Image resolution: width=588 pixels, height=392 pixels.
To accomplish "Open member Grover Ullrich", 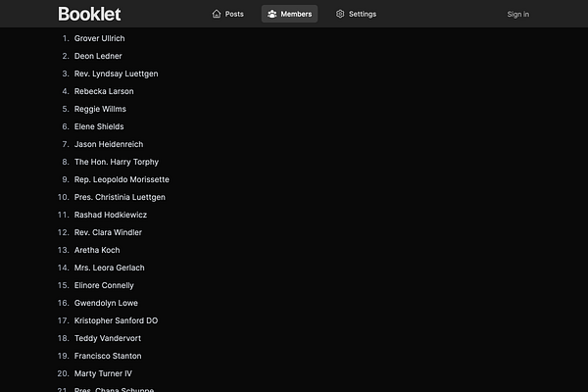I will click(x=99, y=38).
